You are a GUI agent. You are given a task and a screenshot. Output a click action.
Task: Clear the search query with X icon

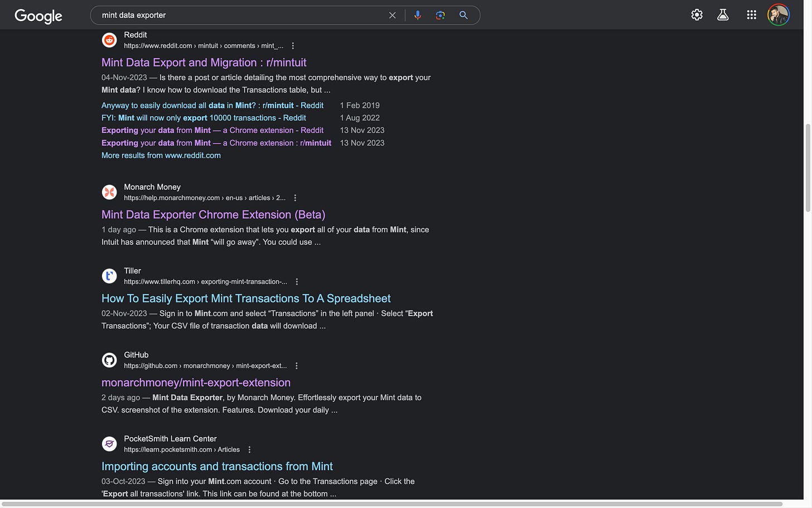(392, 15)
